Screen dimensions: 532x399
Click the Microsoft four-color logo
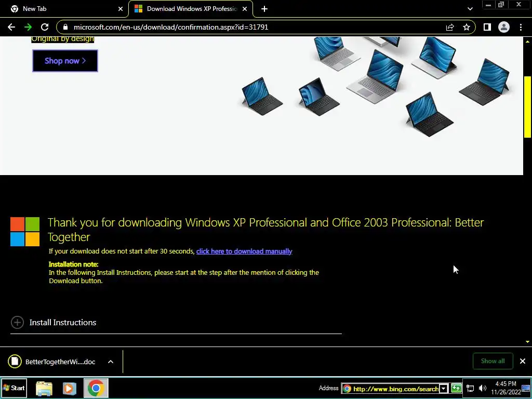(x=25, y=232)
